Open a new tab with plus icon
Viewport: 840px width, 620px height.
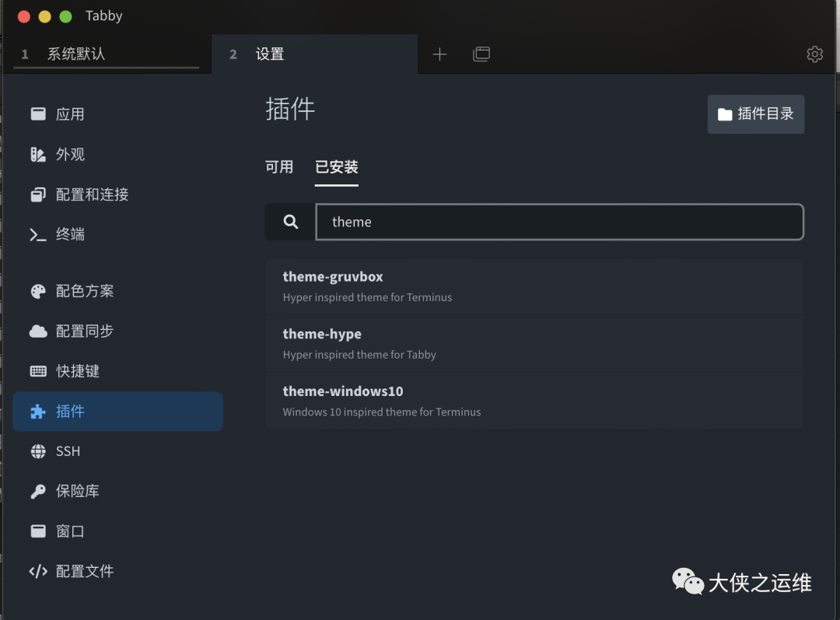point(439,54)
